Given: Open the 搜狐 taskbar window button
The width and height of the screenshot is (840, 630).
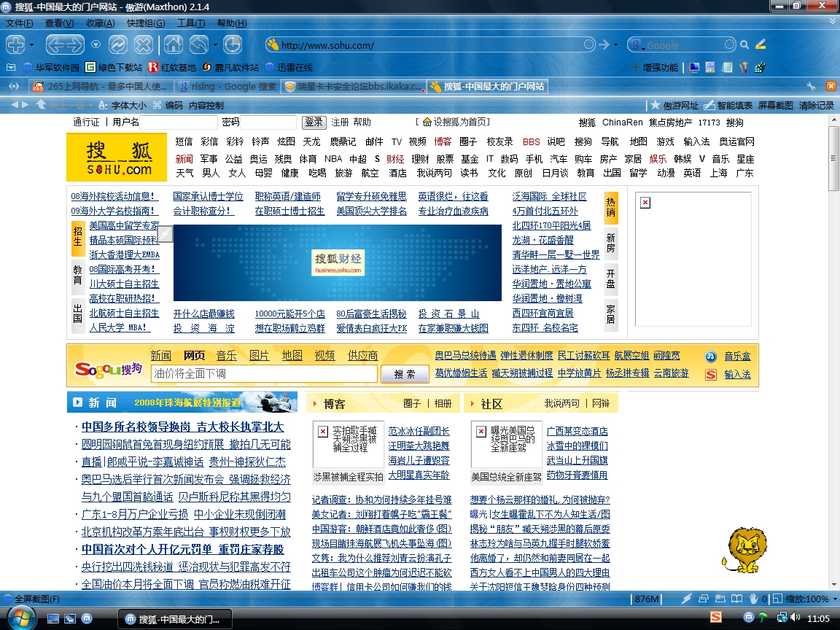Looking at the screenshot, I should pos(175,619).
